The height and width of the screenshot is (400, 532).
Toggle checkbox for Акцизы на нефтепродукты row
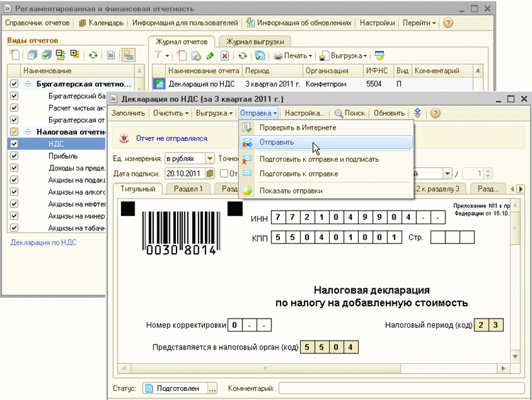[14, 204]
